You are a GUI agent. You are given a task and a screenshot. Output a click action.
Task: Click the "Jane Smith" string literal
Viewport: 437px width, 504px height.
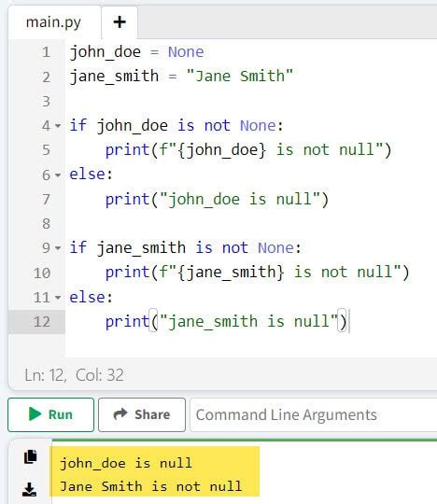(x=240, y=77)
